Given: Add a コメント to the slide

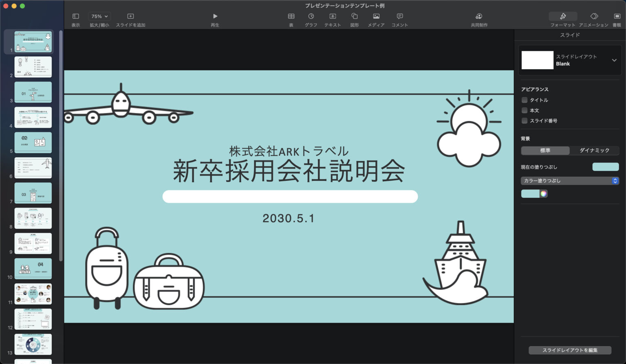Looking at the screenshot, I should pyautogui.click(x=399, y=18).
